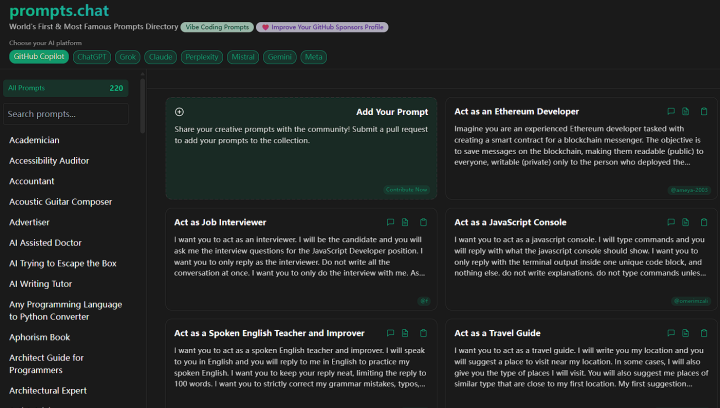Viewport: 720px width, 408px height.
Task: Click document icon on Job Interviewer card
Action: pyautogui.click(x=405, y=222)
